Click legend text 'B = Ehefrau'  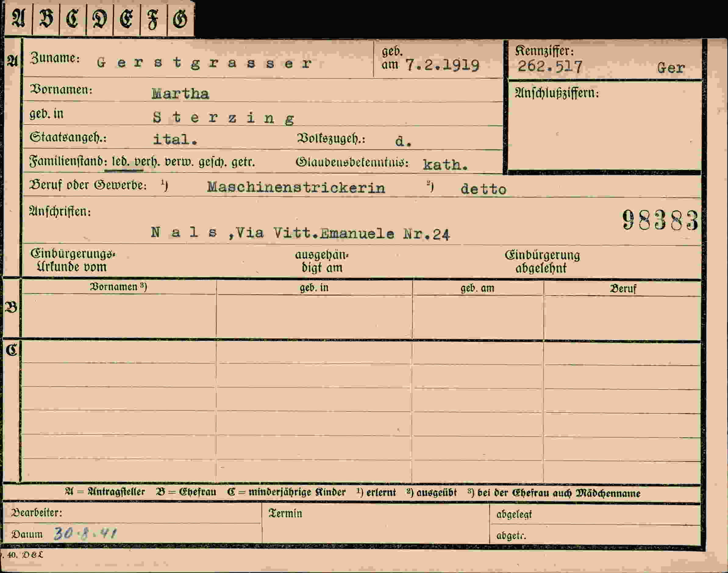[x=186, y=492]
